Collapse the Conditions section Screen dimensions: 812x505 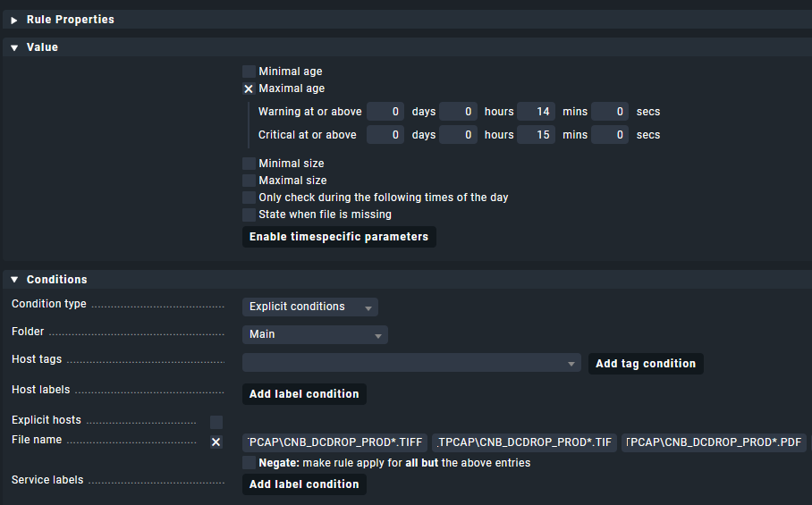click(14, 280)
